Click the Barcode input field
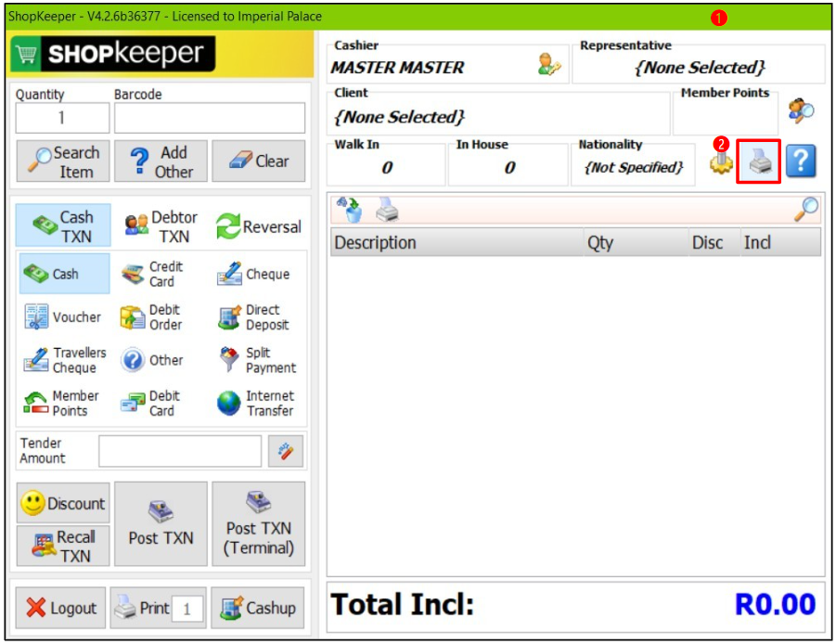The width and height of the screenshot is (836, 644). [x=210, y=118]
